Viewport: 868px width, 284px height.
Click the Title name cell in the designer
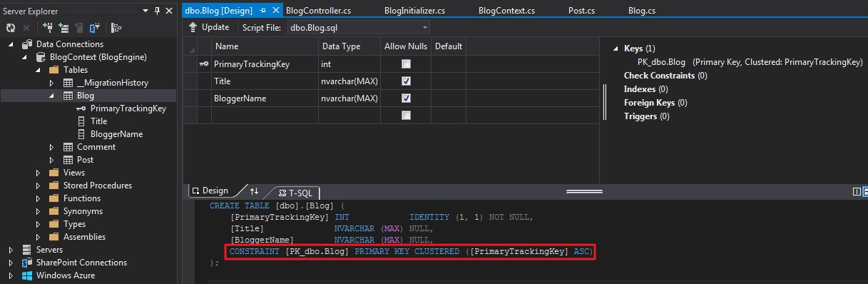click(x=264, y=81)
